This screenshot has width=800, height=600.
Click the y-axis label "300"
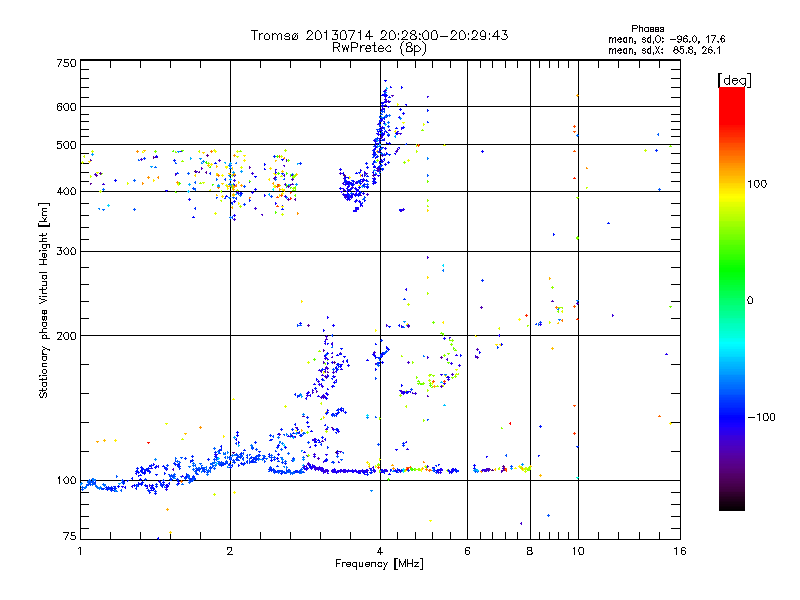(66, 252)
